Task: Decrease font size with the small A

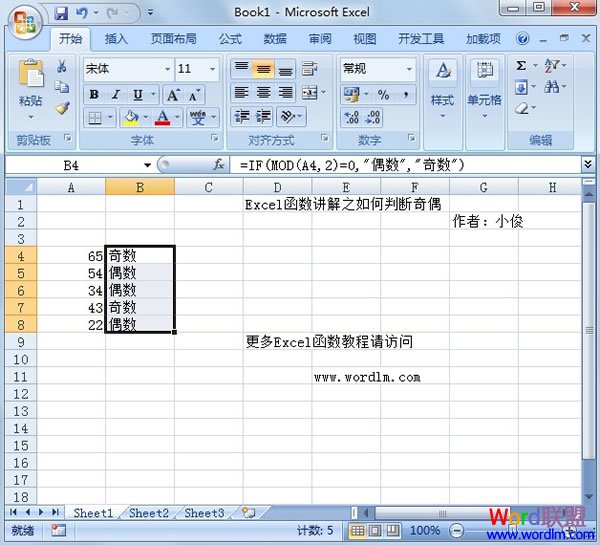Action: (x=195, y=95)
